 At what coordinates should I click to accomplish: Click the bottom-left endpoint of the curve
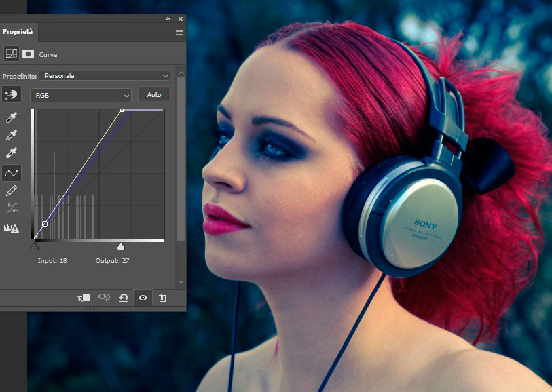coord(35,238)
